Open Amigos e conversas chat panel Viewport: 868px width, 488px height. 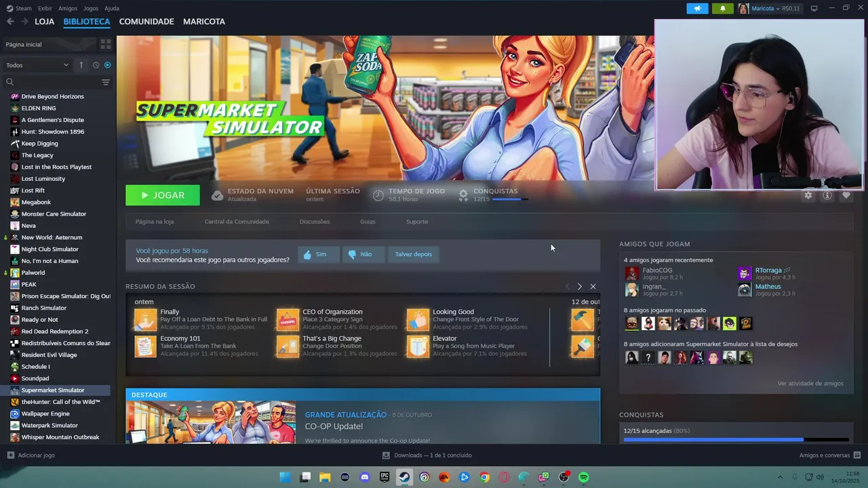point(829,455)
